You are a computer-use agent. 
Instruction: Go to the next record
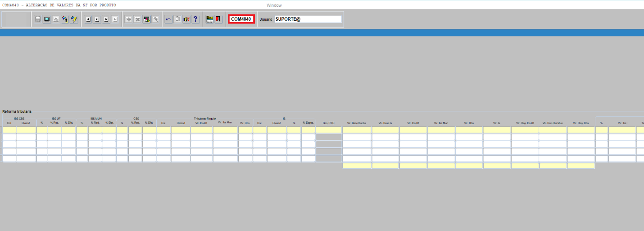pyautogui.click(x=106, y=19)
